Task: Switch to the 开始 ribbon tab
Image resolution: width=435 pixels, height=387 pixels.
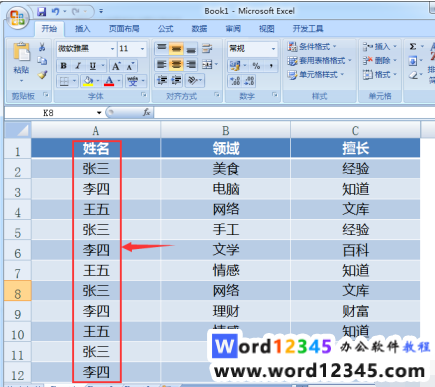Action: (x=49, y=29)
